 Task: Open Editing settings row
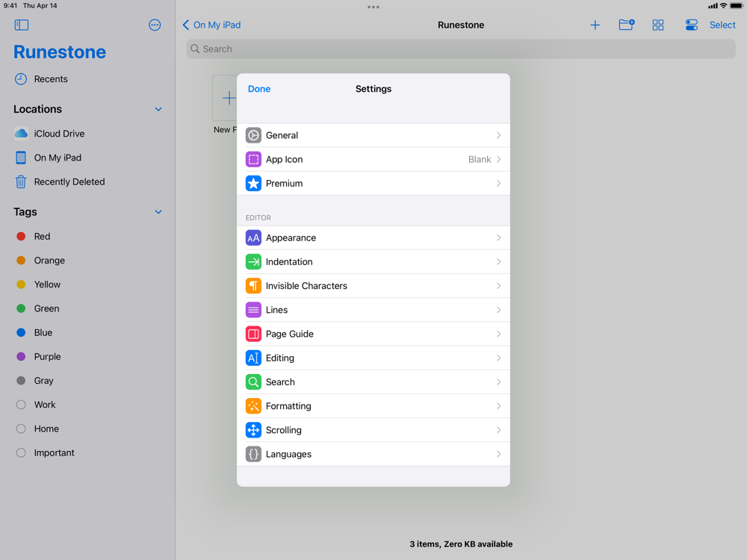click(373, 358)
